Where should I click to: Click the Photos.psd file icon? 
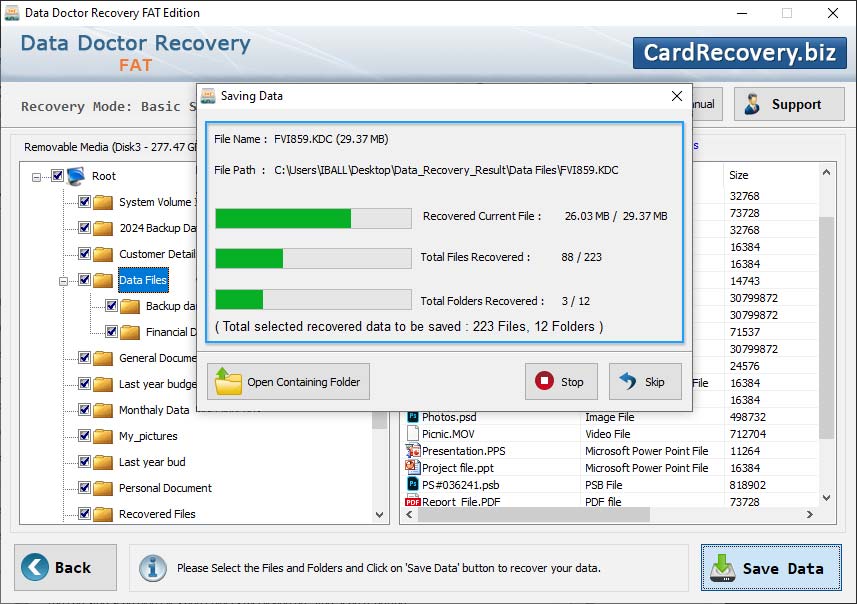413,417
